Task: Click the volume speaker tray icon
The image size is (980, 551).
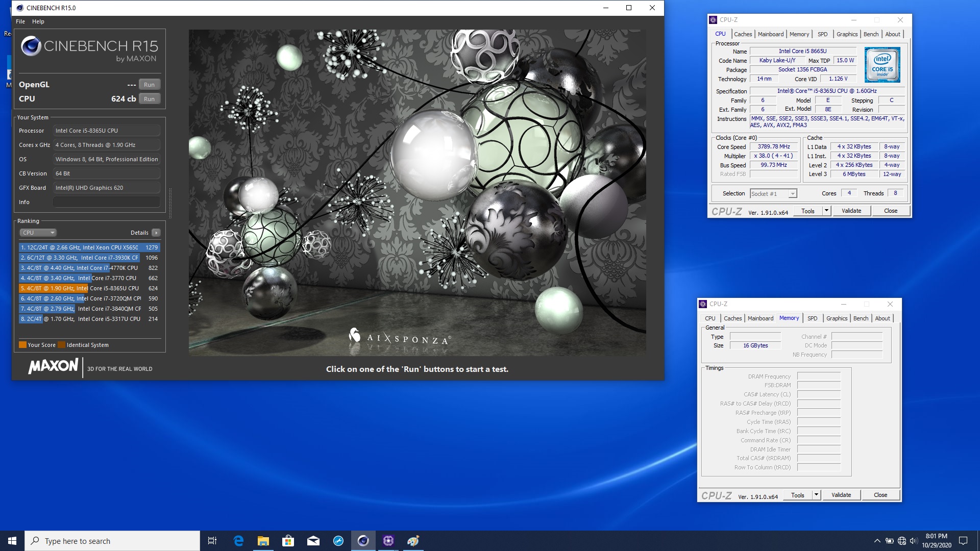Action: click(914, 541)
